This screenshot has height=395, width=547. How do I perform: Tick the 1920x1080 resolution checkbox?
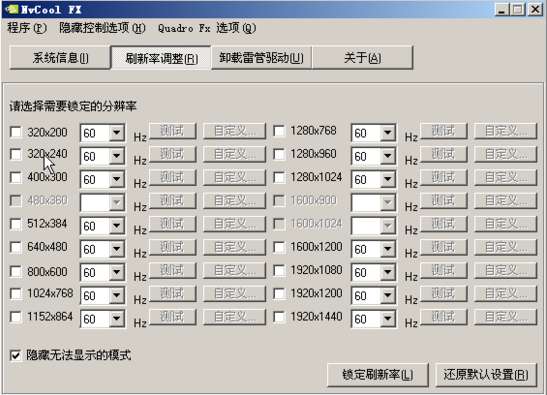tap(279, 270)
